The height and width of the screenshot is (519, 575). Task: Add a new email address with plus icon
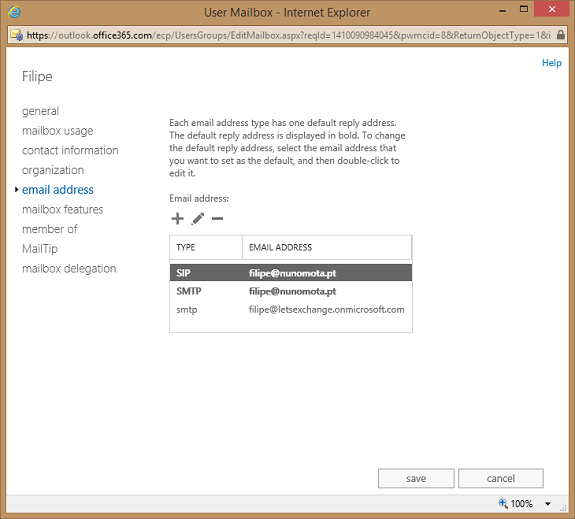[177, 219]
